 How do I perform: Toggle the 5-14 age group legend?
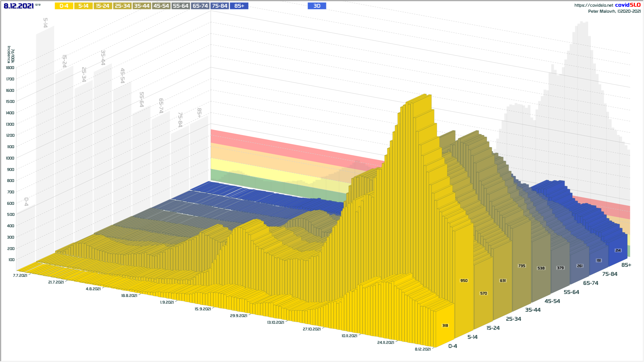[83, 6]
